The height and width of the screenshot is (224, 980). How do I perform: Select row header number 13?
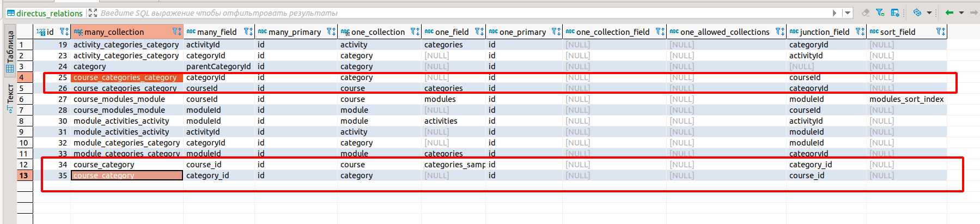[25, 175]
